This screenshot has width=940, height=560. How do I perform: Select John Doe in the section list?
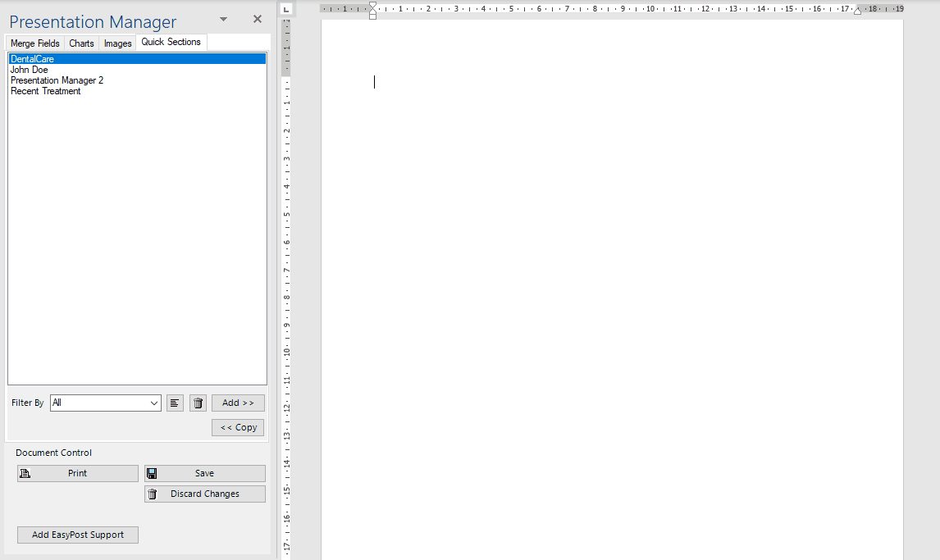[29, 70]
